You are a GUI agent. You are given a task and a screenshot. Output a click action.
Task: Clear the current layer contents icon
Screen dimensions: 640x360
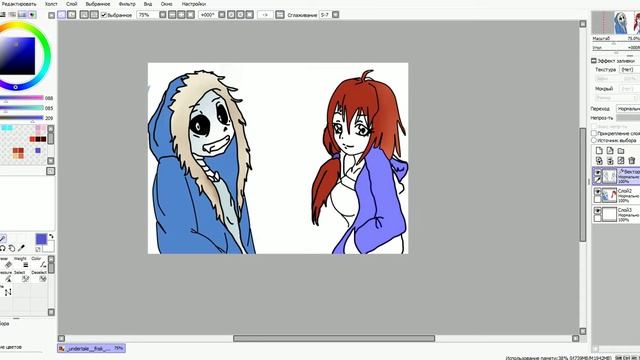621,160
